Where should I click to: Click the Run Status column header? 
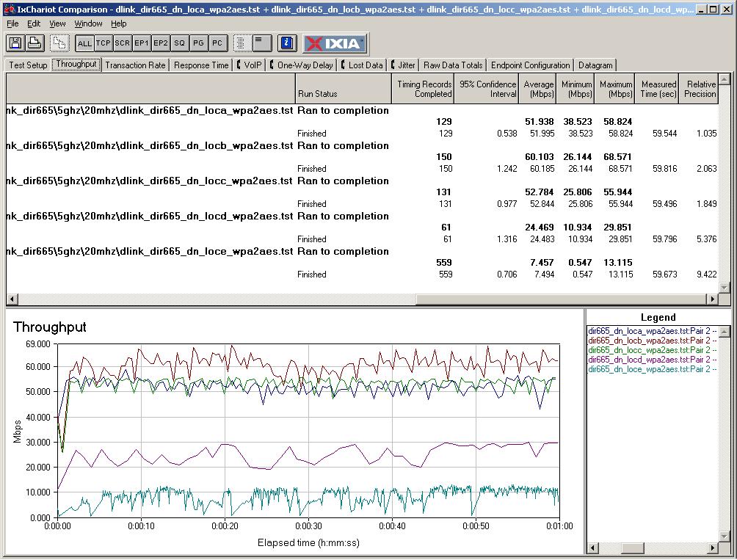point(344,88)
